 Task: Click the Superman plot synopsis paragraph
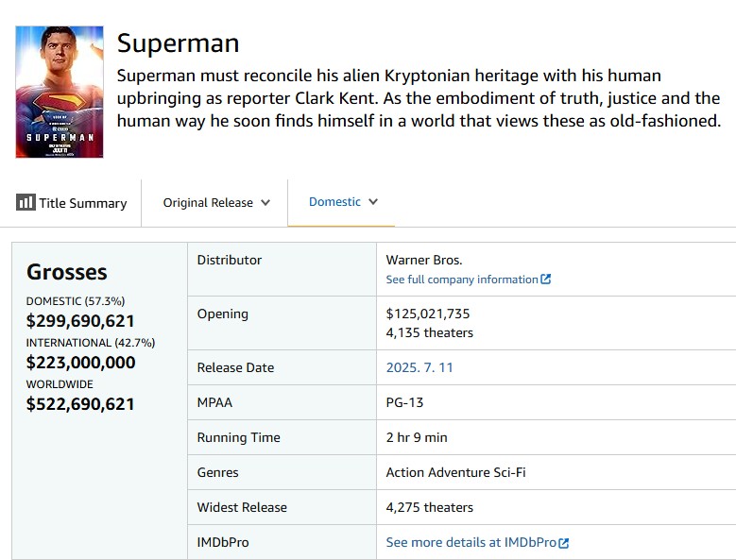[419, 98]
